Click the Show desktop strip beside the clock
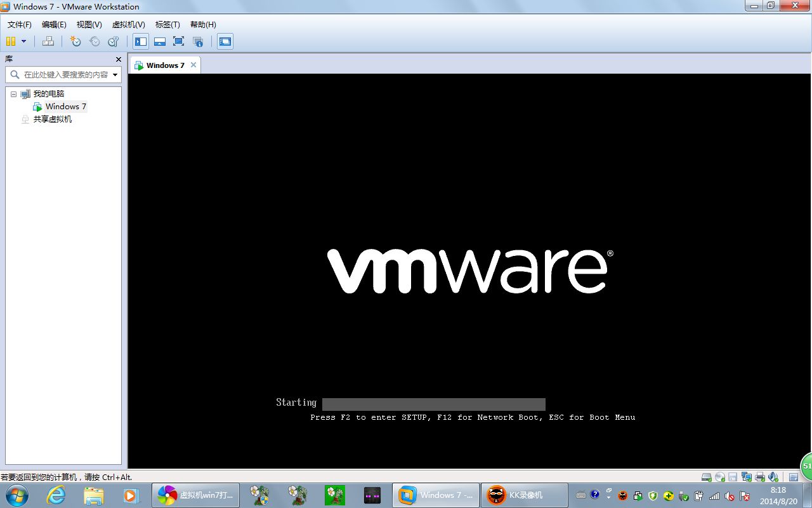This screenshot has height=508, width=812. pyautogui.click(x=807, y=495)
